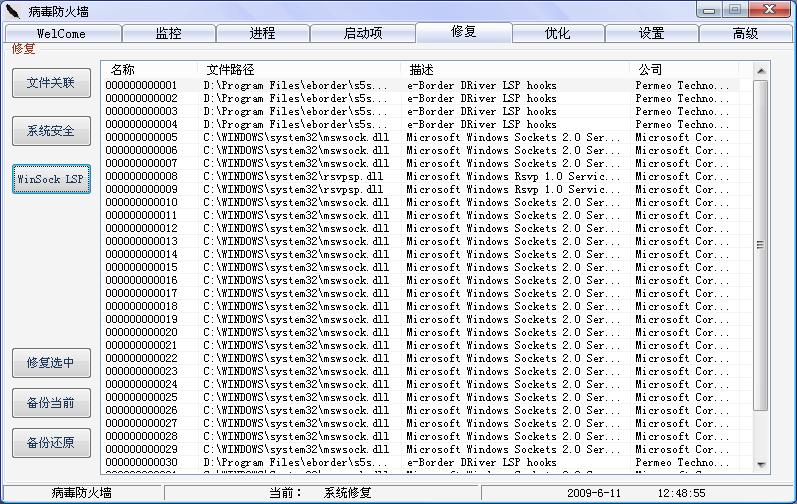797x504 pixels.
Task: Go to the 启动项 tab
Action: (362, 33)
